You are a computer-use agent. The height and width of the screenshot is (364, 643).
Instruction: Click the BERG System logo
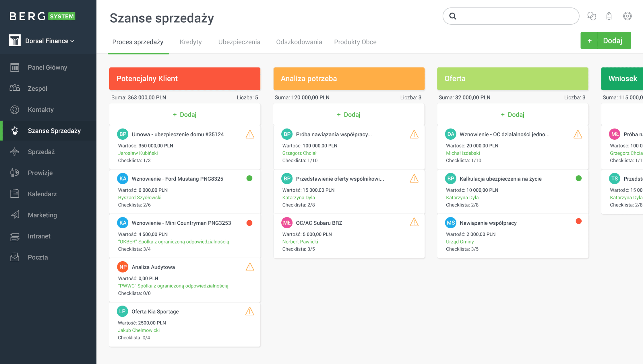(42, 16)
